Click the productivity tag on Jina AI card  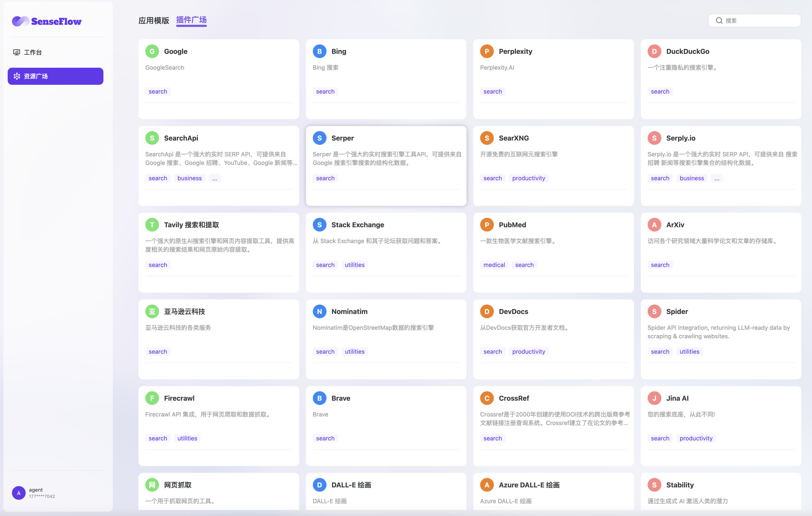(x=696, y=438)
